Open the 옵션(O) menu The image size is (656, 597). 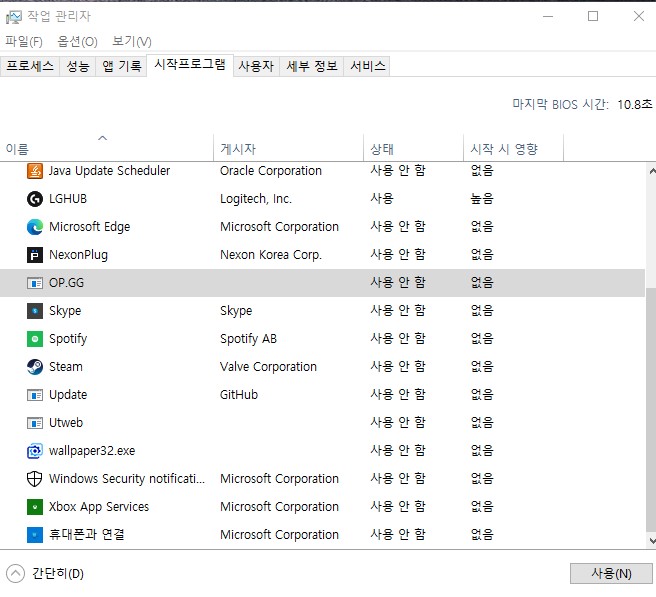pyautogui.click(x=77, y=41)
